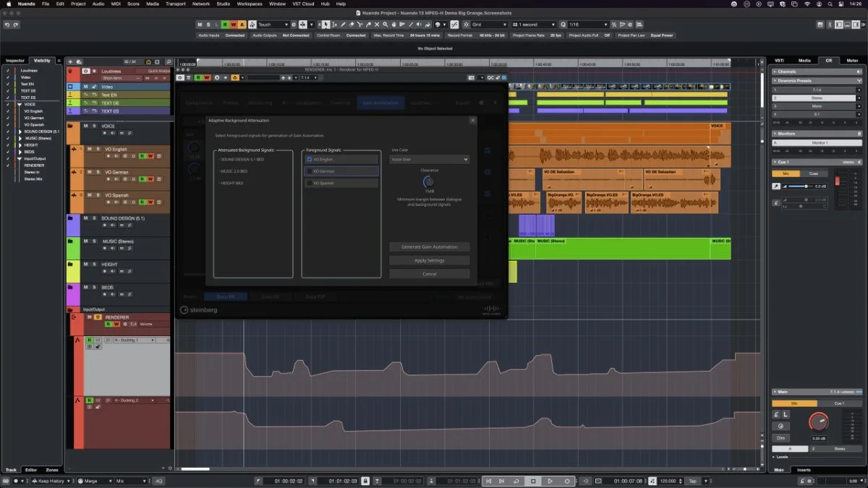Switch to Zones tab at bottom left
This screenshot has height=488, width=868.
pyautogui.click(x=52, y=470)
